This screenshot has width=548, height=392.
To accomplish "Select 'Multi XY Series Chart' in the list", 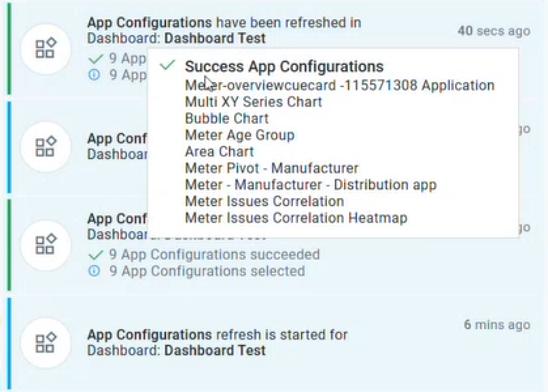I will [253, 102].
